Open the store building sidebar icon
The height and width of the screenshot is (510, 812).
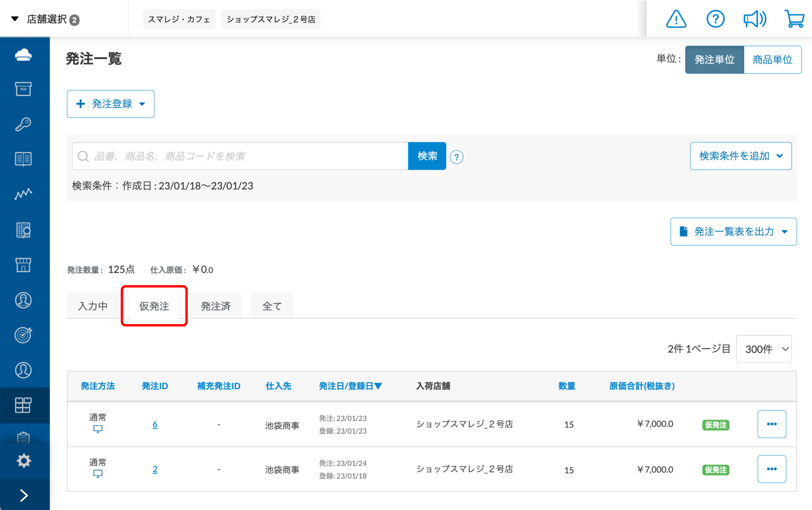point(24,265)
